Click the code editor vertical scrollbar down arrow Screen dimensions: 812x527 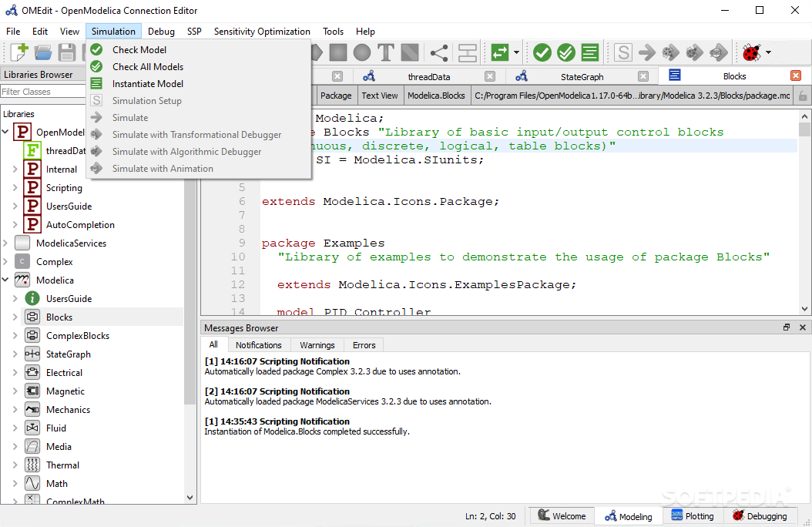[804, 309]
